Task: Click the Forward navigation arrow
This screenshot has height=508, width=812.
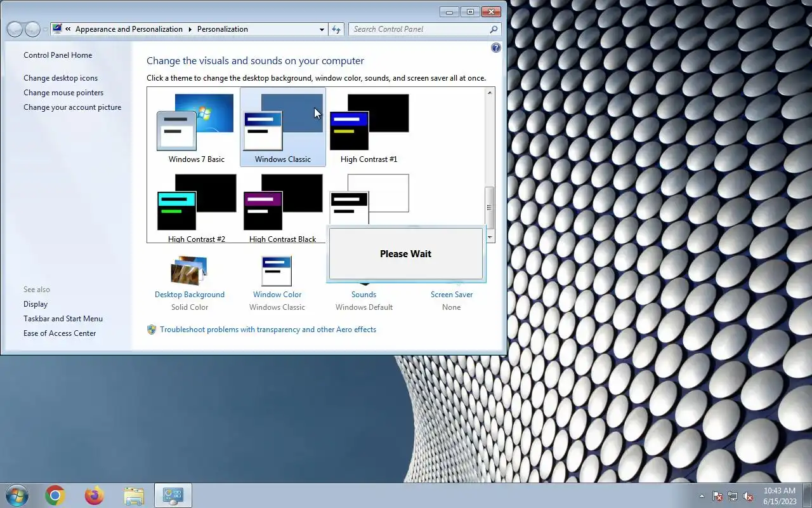Action: pos(32,29)
